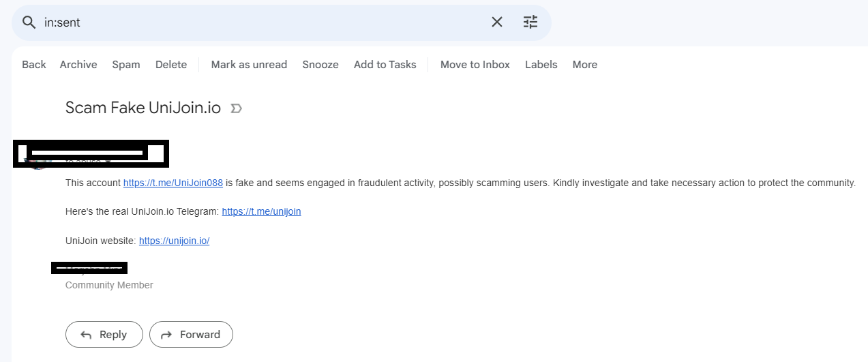The image size is (868, 362).
Task: Go Back to message list
Action: click(x=34, y=65)
